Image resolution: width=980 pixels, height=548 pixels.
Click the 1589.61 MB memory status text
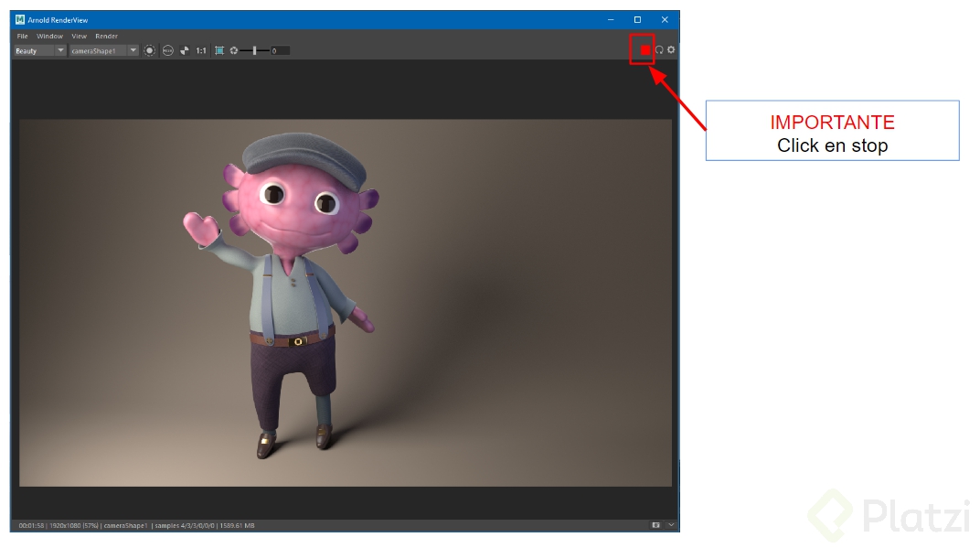tap(237, 525)
